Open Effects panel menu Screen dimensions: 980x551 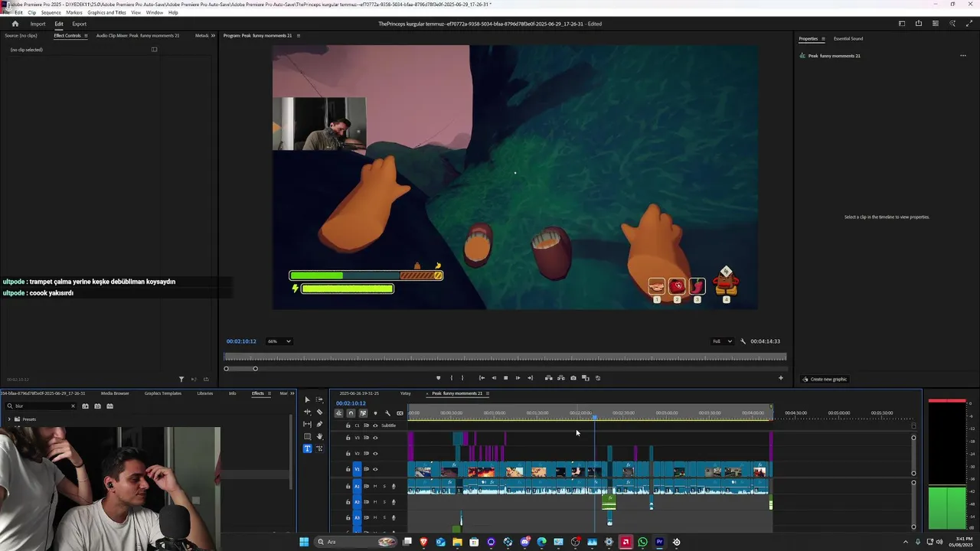click(x=269, y=393)
